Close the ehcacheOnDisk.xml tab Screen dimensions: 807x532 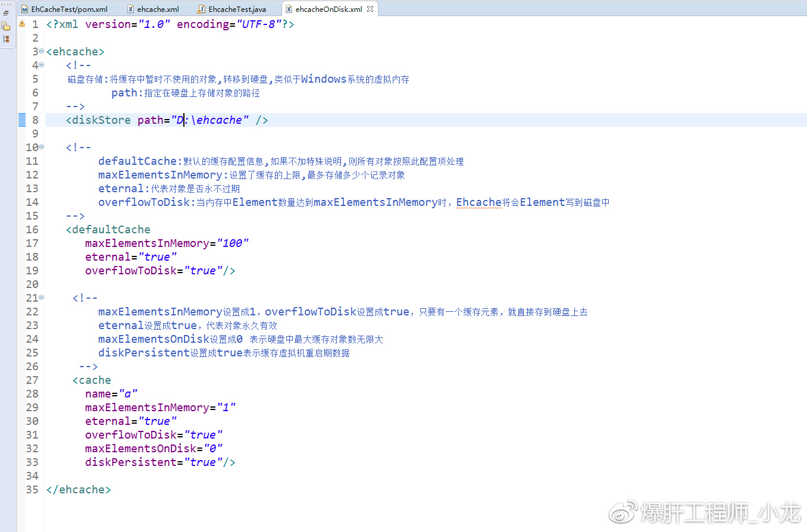(x=370, y=9)
